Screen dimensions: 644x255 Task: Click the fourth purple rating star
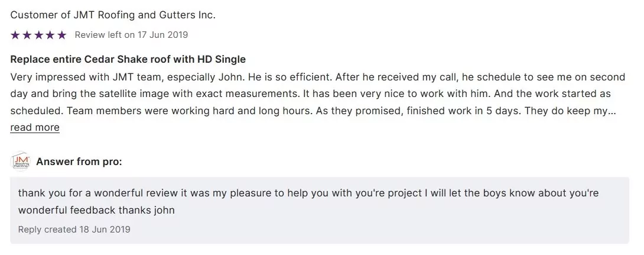click(50, 35)
